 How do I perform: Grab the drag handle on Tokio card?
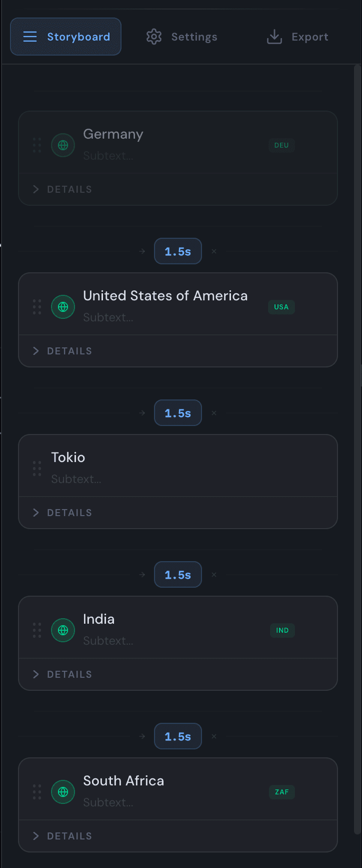(x=37, y=469)
